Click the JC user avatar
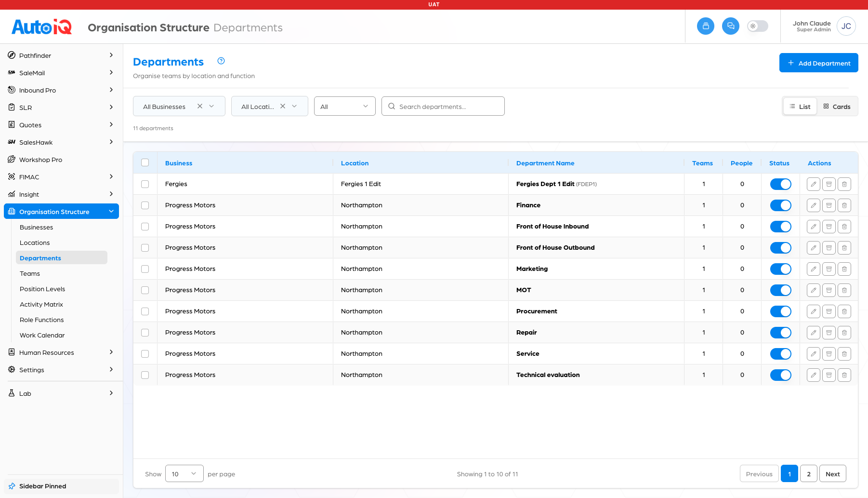This screenshot has width=868, height=498. tap(846, 26)
